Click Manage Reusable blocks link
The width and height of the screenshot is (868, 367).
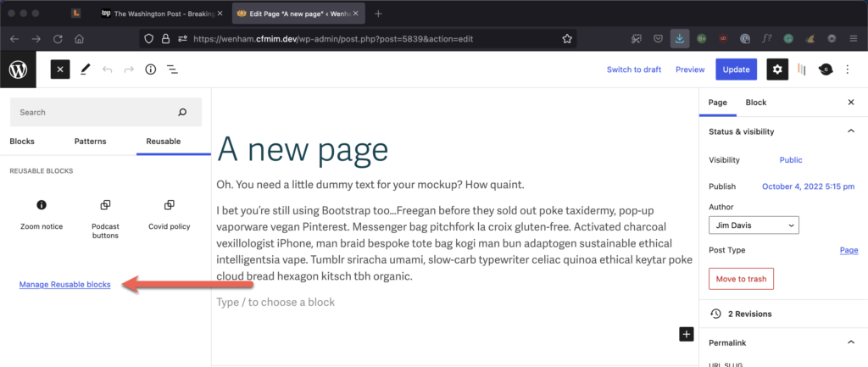tap(64, 285)
